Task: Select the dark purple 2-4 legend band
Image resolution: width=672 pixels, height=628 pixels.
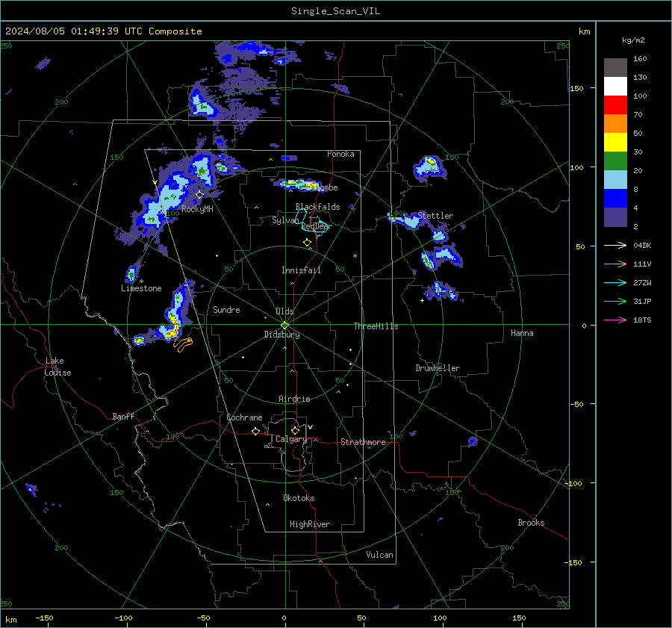Action: 615,217
